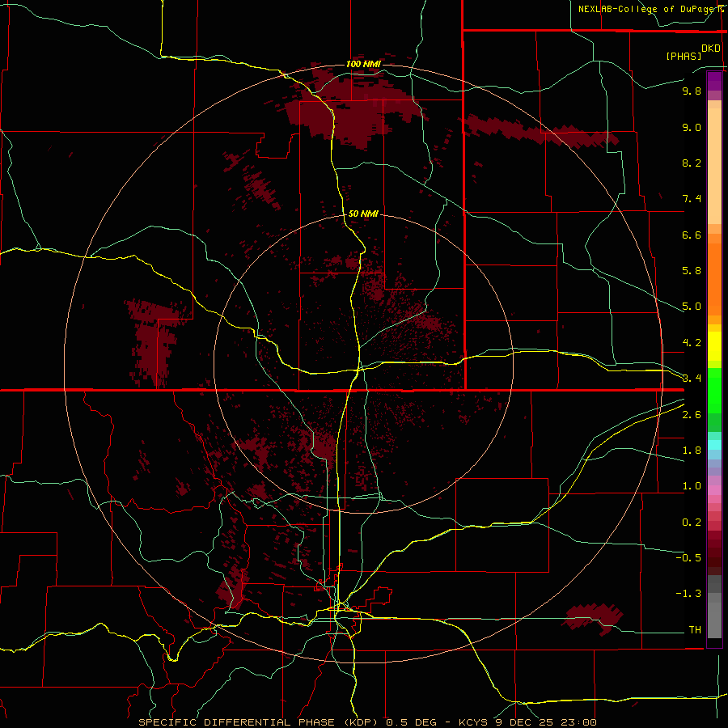Click the 1.0 value on color scale
Viewport: 728px width, 728px height.
pos(692,486)
